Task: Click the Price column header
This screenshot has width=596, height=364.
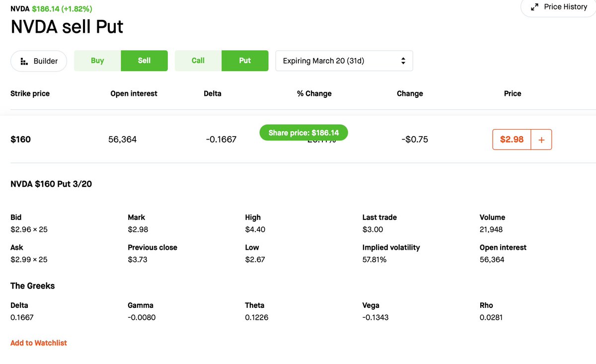Action: pyautogui.click(x=513, y=93)
